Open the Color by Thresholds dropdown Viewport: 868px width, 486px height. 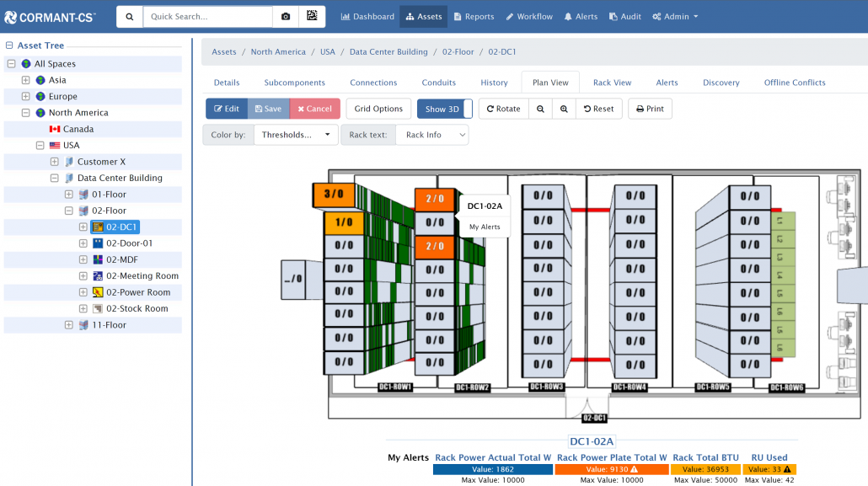click(295, 135)
